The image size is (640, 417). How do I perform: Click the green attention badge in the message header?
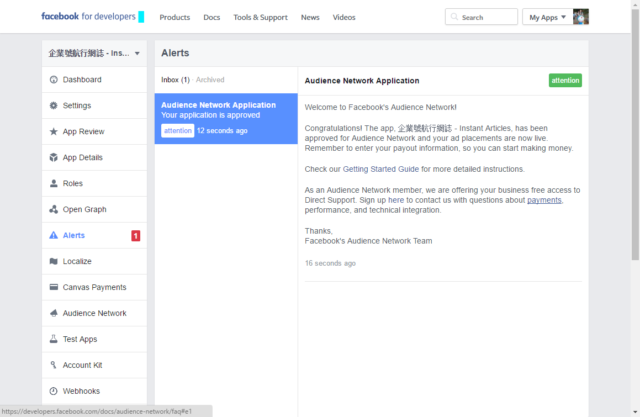click(x=565, y=80)
